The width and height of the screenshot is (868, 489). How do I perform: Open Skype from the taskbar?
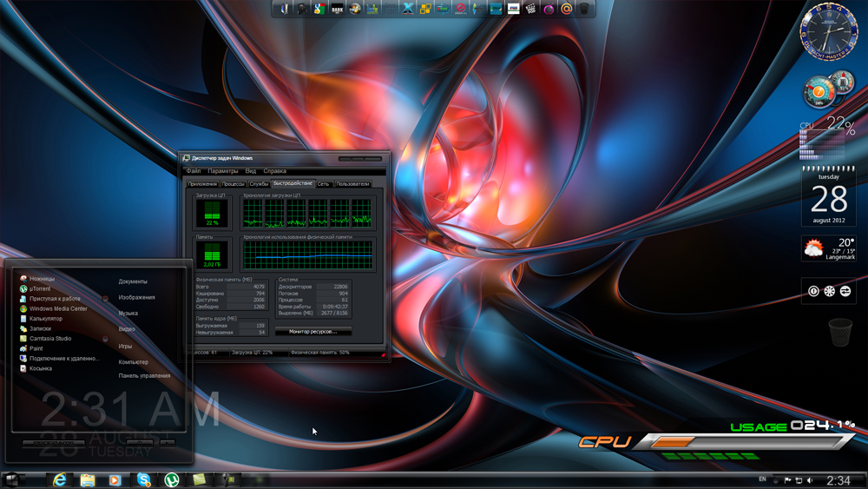(x=143, y=479)
